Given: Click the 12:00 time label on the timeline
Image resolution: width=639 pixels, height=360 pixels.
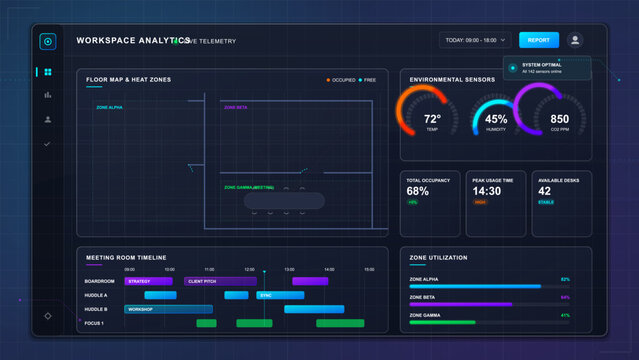Looking at the screenshot, I should tap(249, 269).
